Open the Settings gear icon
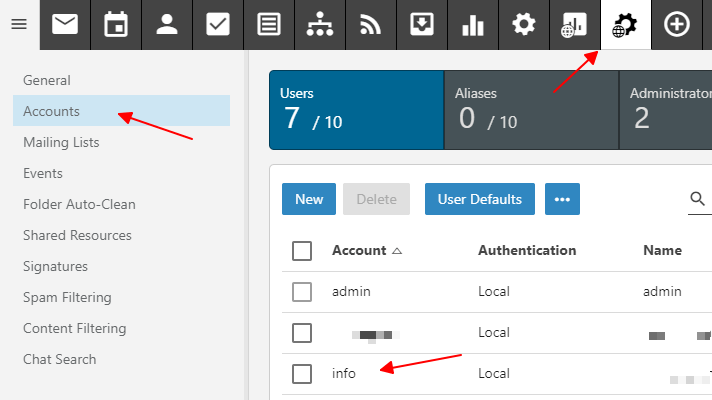This screenshot has width=712, height=400. [x=524, y=25]
